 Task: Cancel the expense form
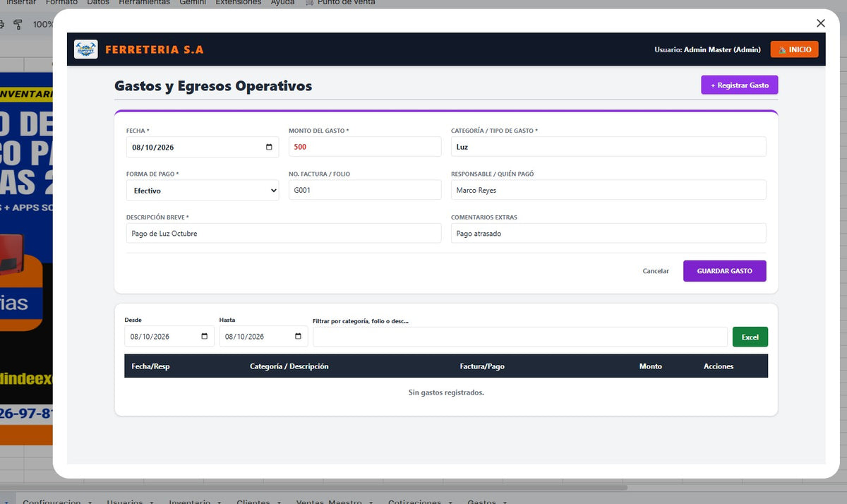click(x=656, y=271)
